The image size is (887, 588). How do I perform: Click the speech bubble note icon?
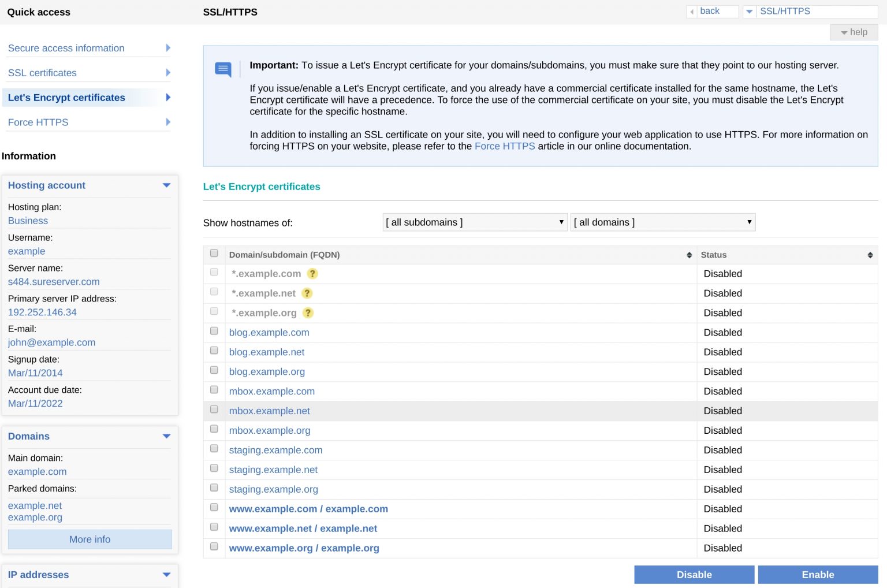[x=223, y=69]
